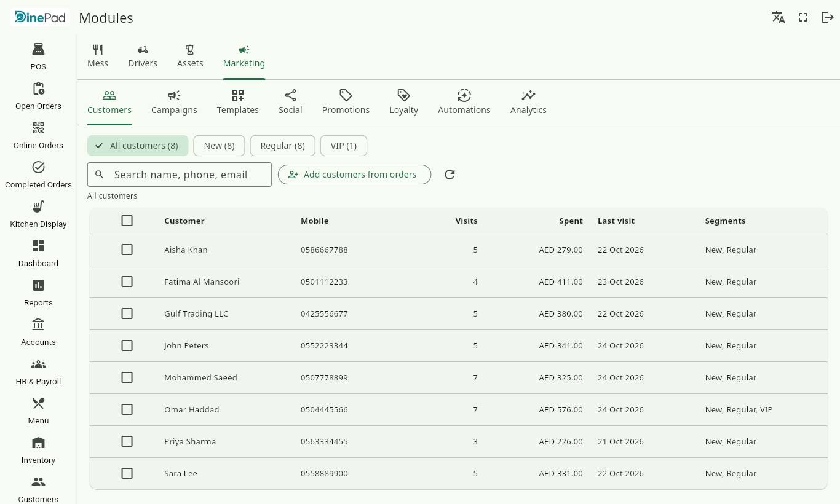840x504 pixels.
Task: Switch to the Assets module tab
Action: click(x=190, y=57)
